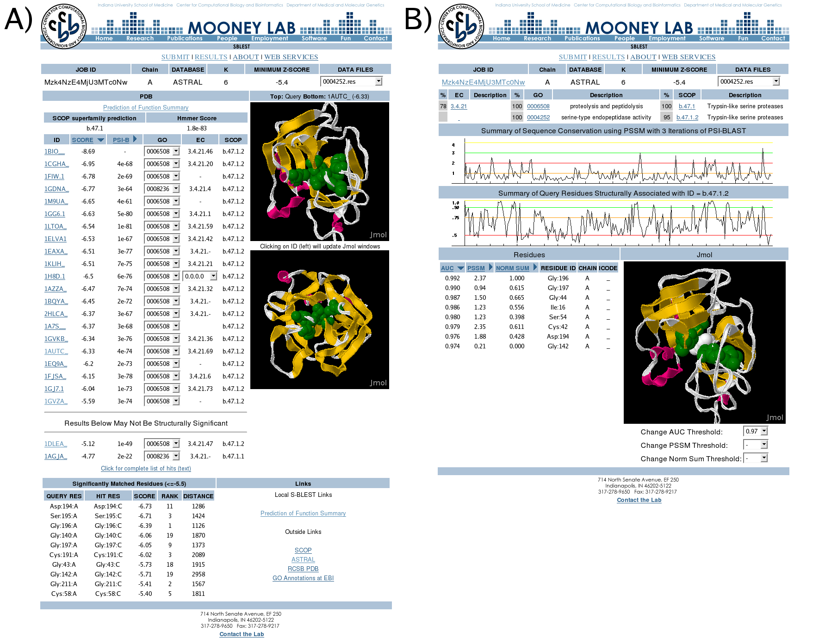819x644 pixels.
Task: Open the SCOP outside link
Action: pos(303,550)
